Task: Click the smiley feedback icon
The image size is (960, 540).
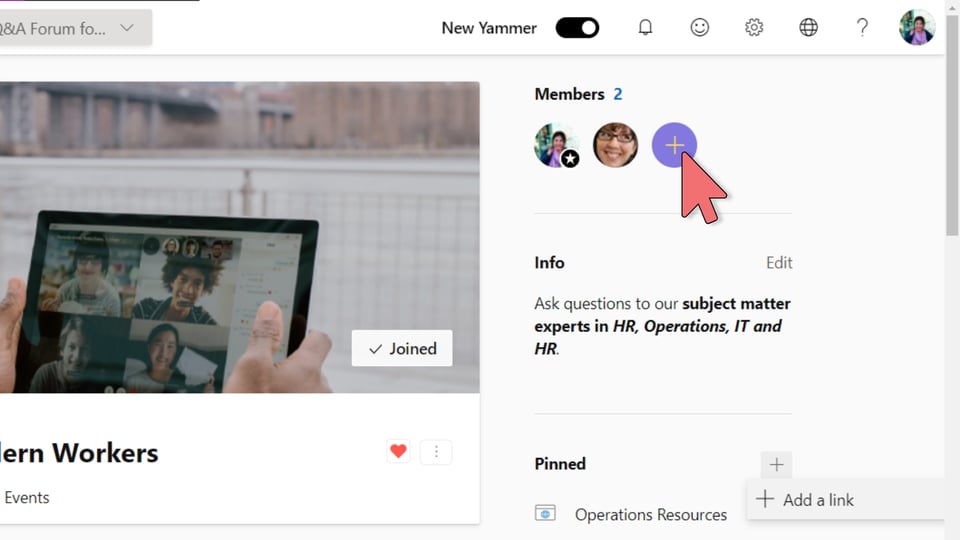Action: coord(699,28)
